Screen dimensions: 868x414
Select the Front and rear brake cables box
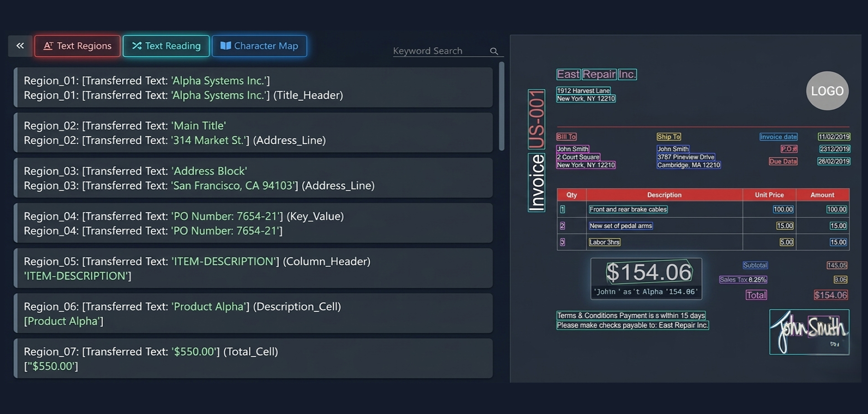tap(628, 209)
